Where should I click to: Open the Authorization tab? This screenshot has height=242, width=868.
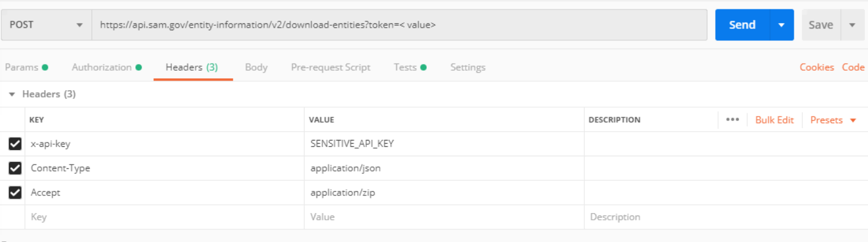[x=106, y=67]
